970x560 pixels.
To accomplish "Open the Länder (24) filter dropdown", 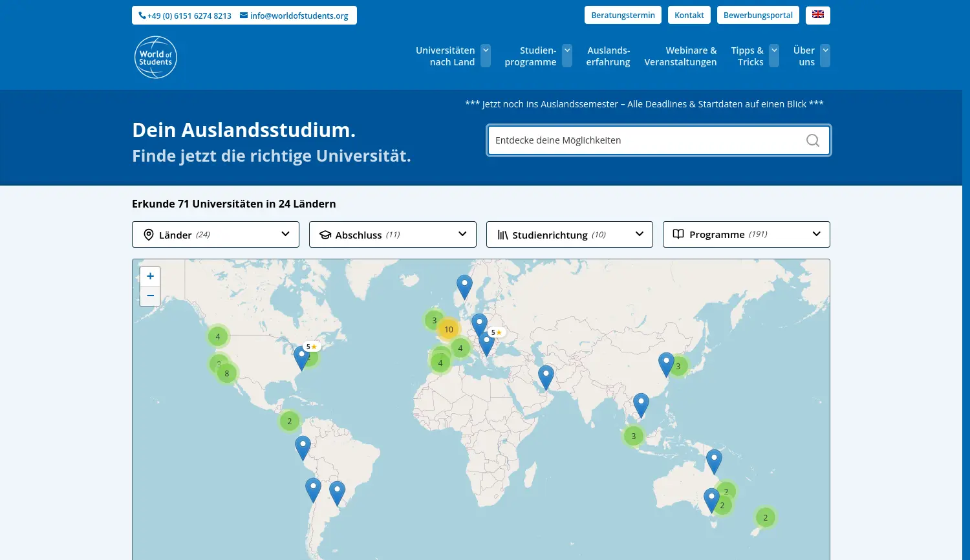I will tap(215, 234).
